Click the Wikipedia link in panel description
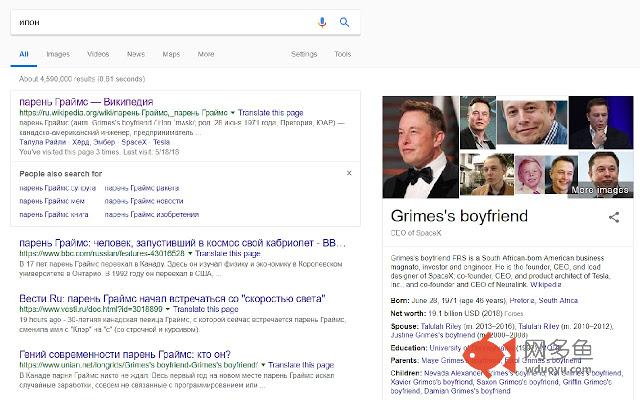 click(x=545, y=284)
